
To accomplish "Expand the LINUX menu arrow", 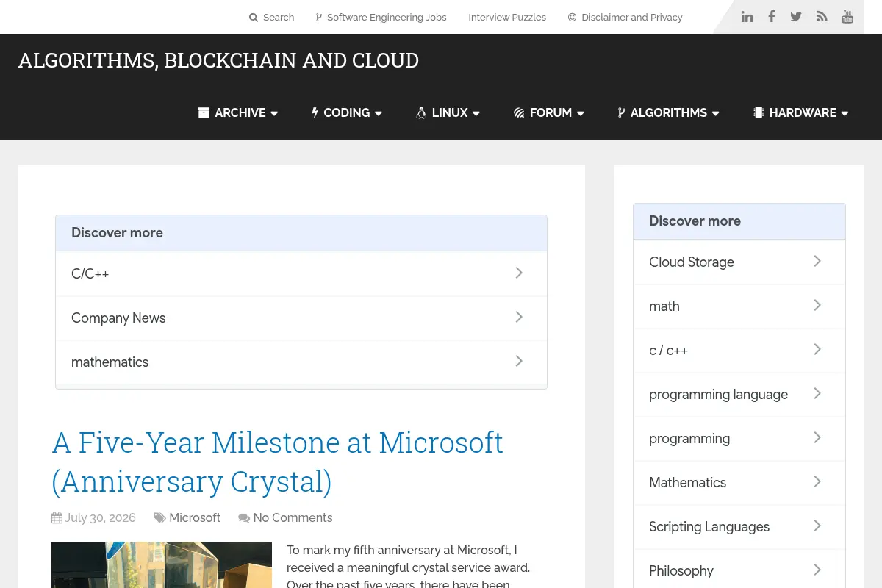I will [x=476, y=113].
